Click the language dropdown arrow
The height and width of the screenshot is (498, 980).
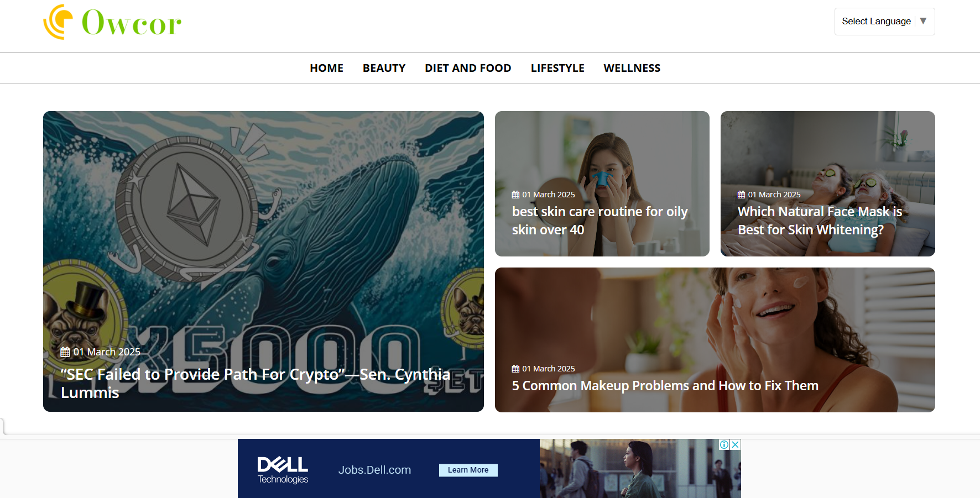click(x=923, y=21)
